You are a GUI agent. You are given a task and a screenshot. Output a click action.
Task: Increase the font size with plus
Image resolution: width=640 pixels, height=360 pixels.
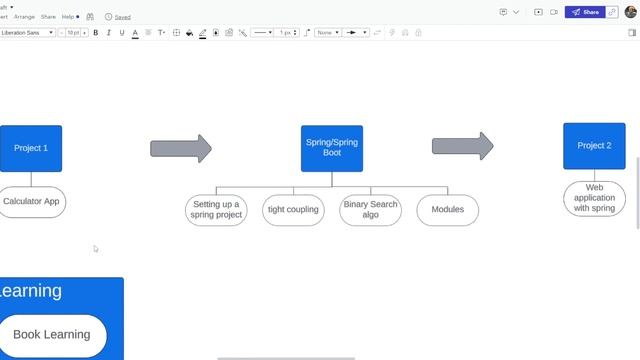coord(84,33)
